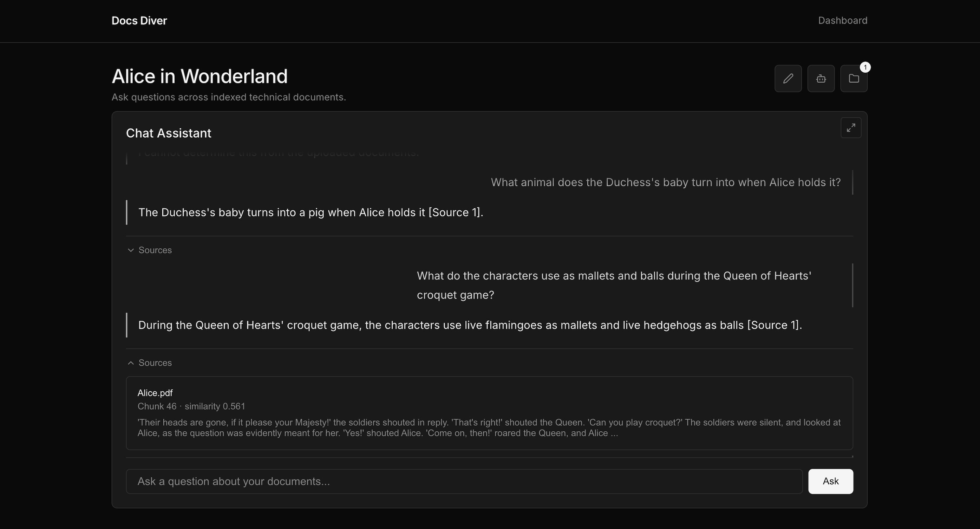Open the folder documents icon
The width and height of the screenshot is (980, 529).
point(854,78)
